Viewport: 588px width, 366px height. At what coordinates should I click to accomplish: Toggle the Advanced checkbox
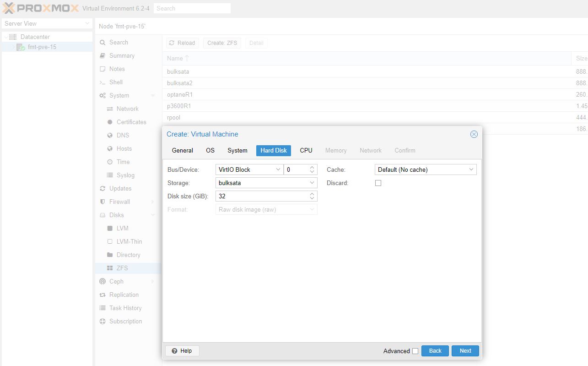pos(415,351)
